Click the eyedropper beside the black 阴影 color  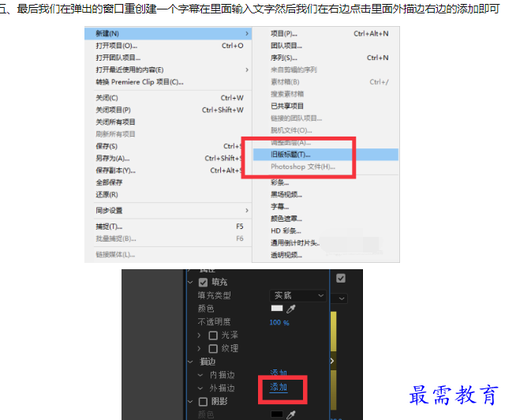pos(291,414)
